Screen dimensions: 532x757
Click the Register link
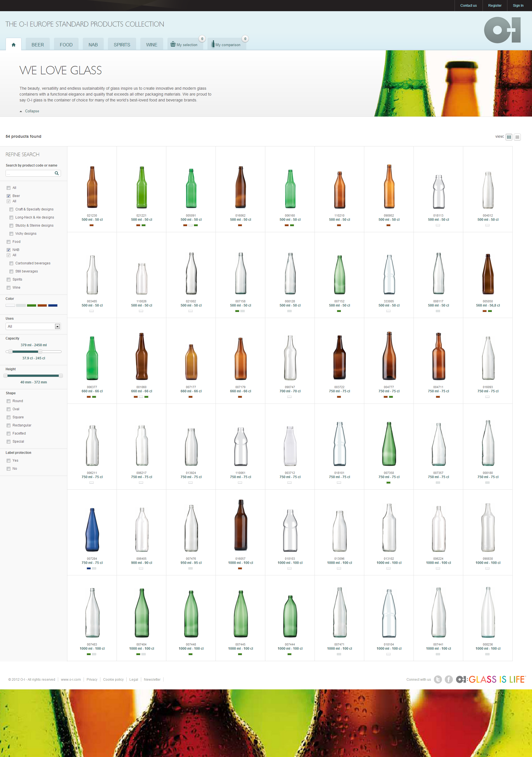coord(495,6)
